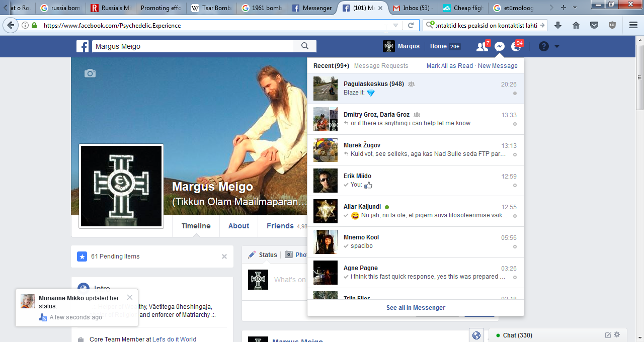Open the Friends profile tab
Screen dimensions: 644x342
[280, 226]
